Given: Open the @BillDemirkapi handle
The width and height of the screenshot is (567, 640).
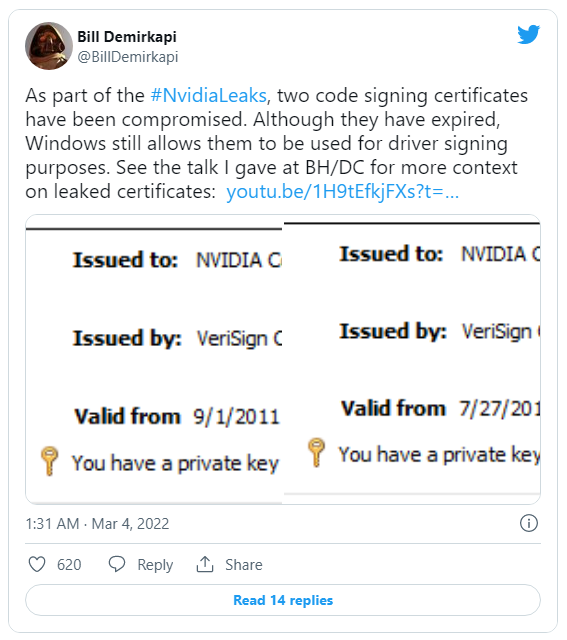Looking at the screenshot, I should click(x=128, y=57).
